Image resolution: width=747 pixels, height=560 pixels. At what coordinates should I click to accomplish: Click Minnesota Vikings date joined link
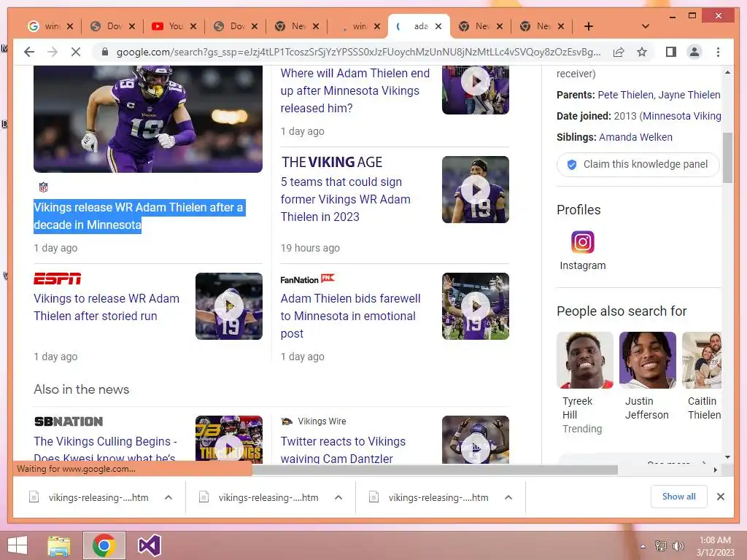tap(682, 116)
